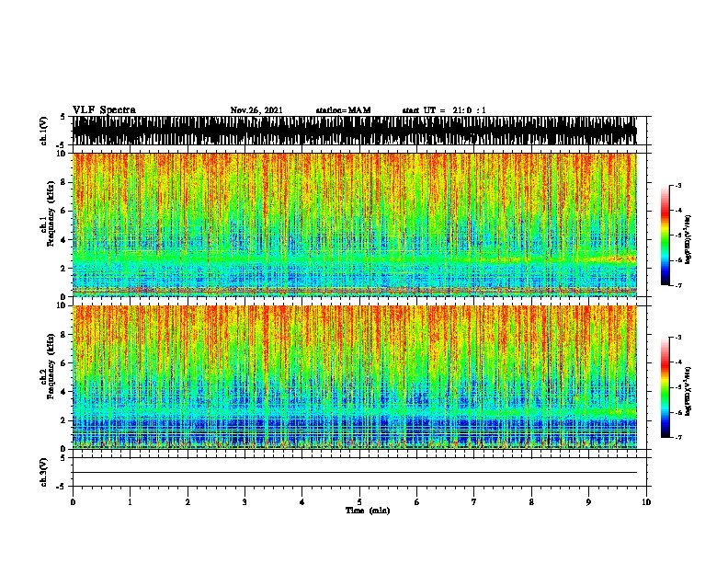This screenshot has height=563, width=728.
Task: Click the "8" kHz tick on ch.1 frequency axis
Action: (x=64, y=182)
